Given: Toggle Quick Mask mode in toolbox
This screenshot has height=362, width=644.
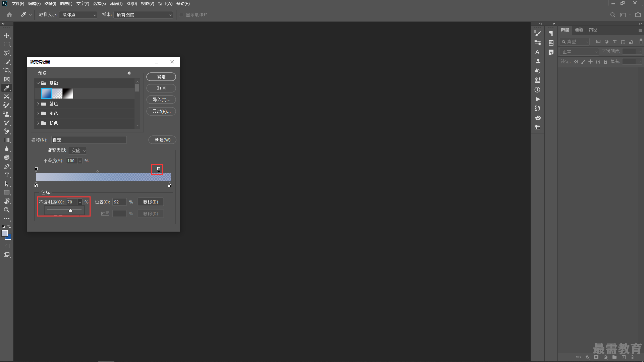Looking at the screenshot, I should coord(7,246).
